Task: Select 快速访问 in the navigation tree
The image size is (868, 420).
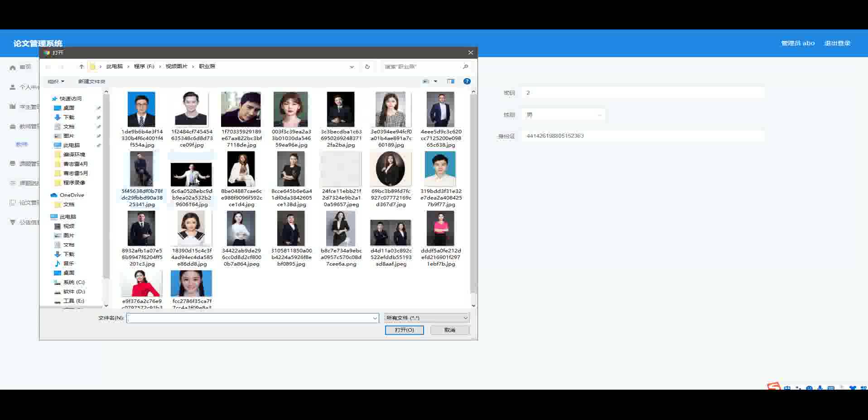Action: pyautogui.click(x=71, y=98)
